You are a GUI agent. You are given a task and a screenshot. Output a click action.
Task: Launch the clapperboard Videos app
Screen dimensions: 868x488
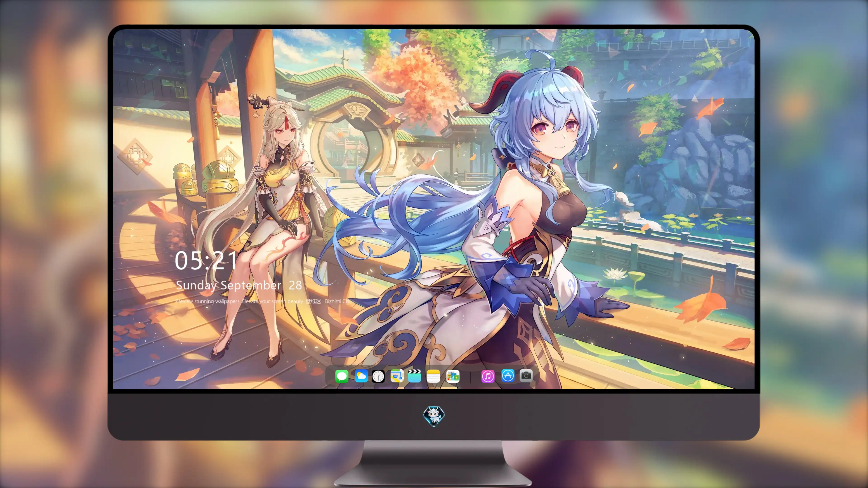(415, 376)
